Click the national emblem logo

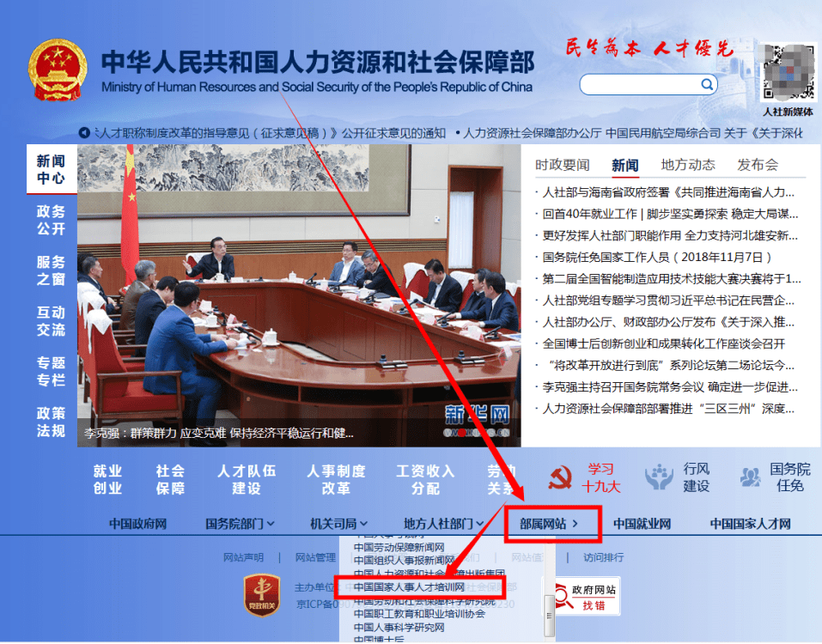58,70
